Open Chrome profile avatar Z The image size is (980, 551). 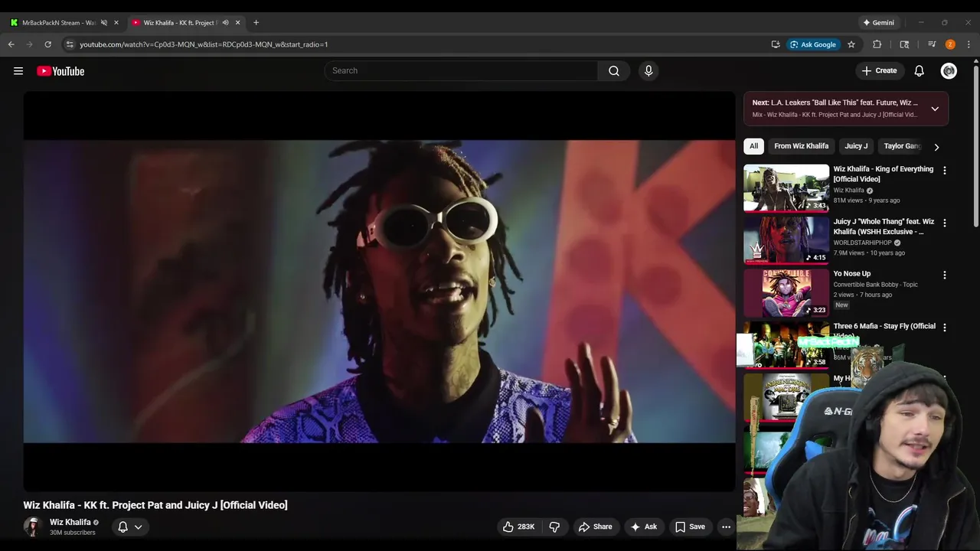[x=950, y=44]
